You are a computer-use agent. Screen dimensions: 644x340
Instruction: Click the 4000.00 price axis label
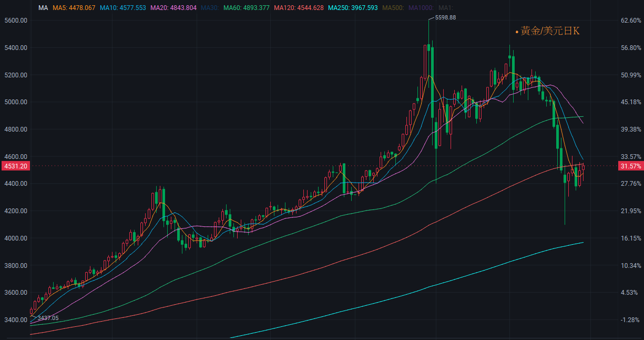pos(15,238)
